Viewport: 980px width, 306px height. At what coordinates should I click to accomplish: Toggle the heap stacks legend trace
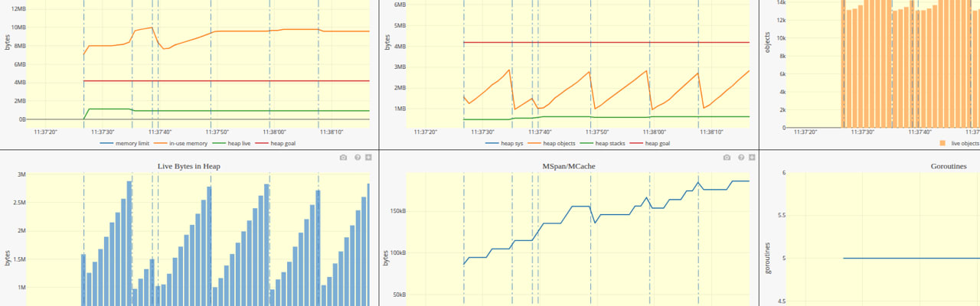point(603,143)
